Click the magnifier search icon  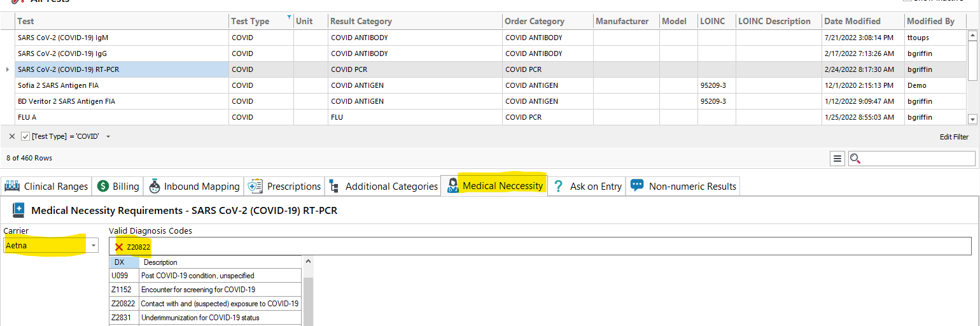(855, 159)
